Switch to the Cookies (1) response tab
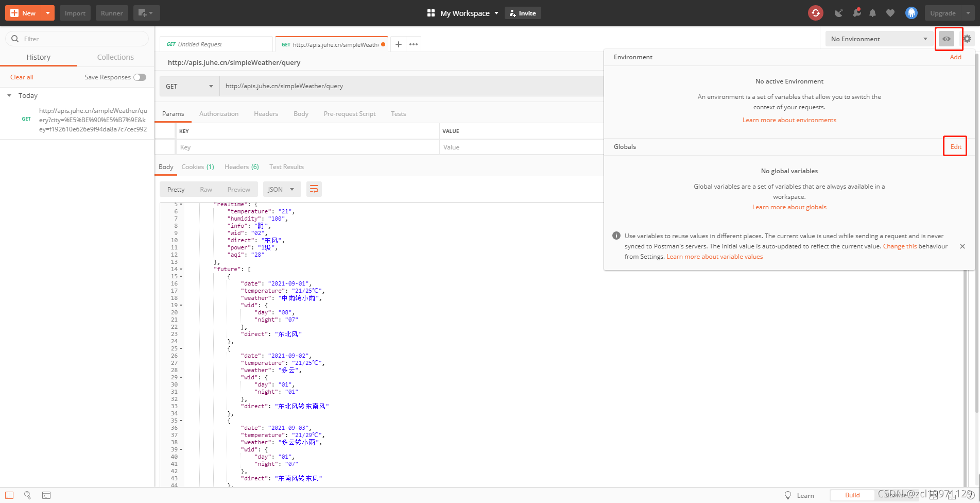This screenshot has height=503, width=980. pos(198,167)
